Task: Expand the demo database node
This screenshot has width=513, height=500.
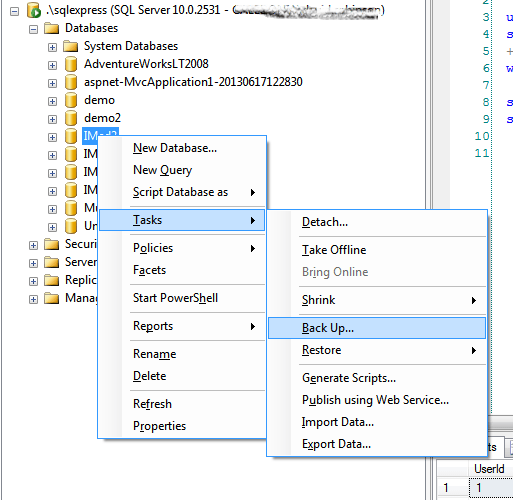Action: click(x=52, y=101)
